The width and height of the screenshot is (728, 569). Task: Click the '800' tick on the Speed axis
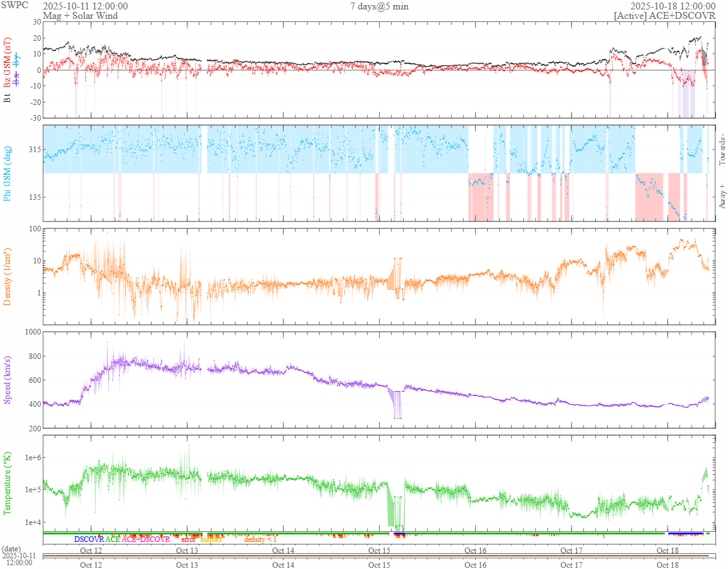(35, 356)
